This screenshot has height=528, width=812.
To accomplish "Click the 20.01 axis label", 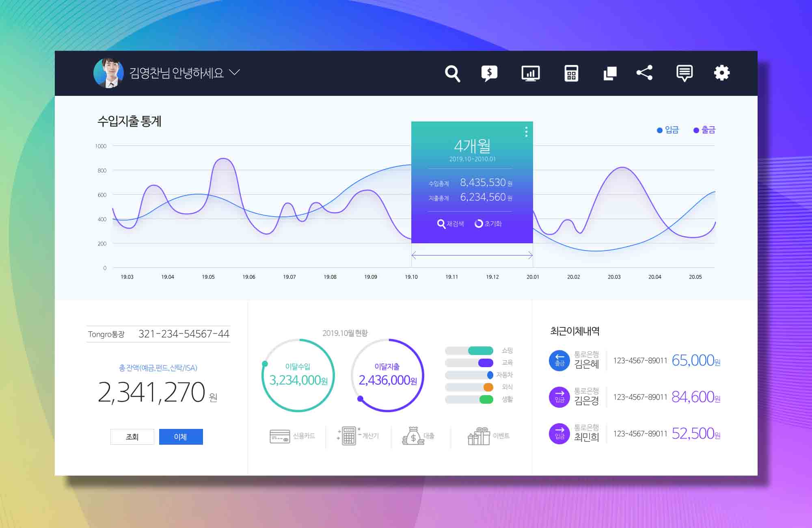I will coord(533,277).
